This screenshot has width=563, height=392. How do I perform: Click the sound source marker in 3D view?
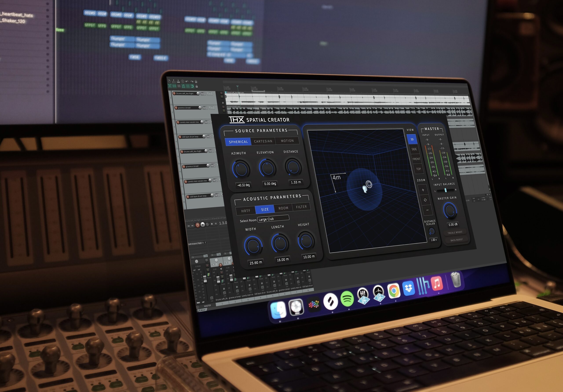tap(369, 184)
